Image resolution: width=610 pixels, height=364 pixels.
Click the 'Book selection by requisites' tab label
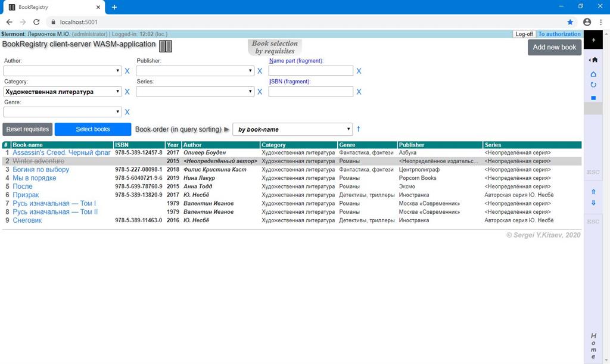tap(274, 45)
